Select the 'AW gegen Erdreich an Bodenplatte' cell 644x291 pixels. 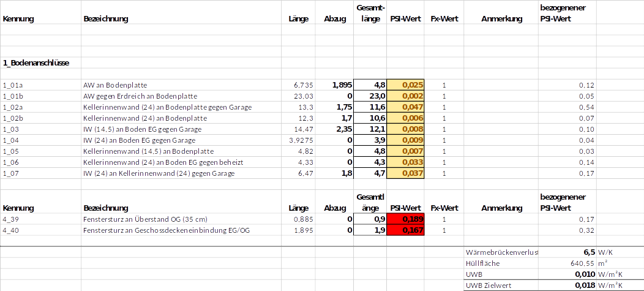[140, 96]
